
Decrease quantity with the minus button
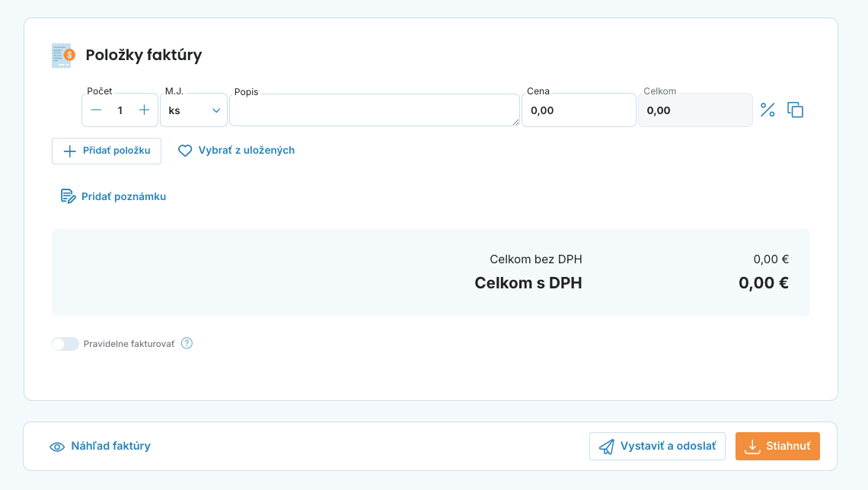96,110
